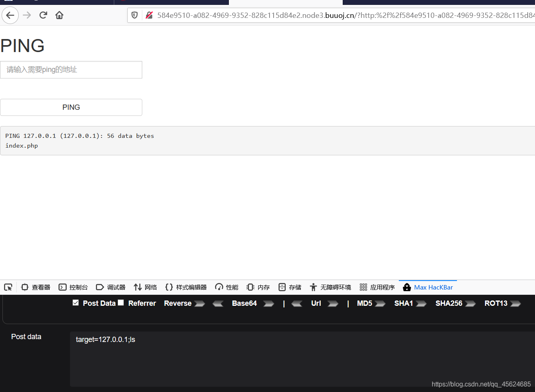Go forward to next page

point(27,15)
